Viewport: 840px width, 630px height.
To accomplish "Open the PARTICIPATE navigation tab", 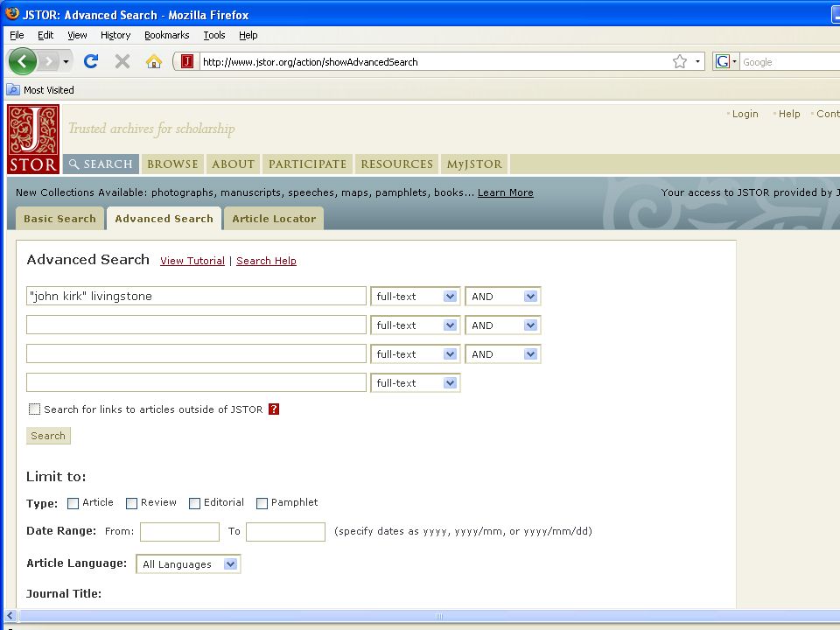I will tap(307, 164).
